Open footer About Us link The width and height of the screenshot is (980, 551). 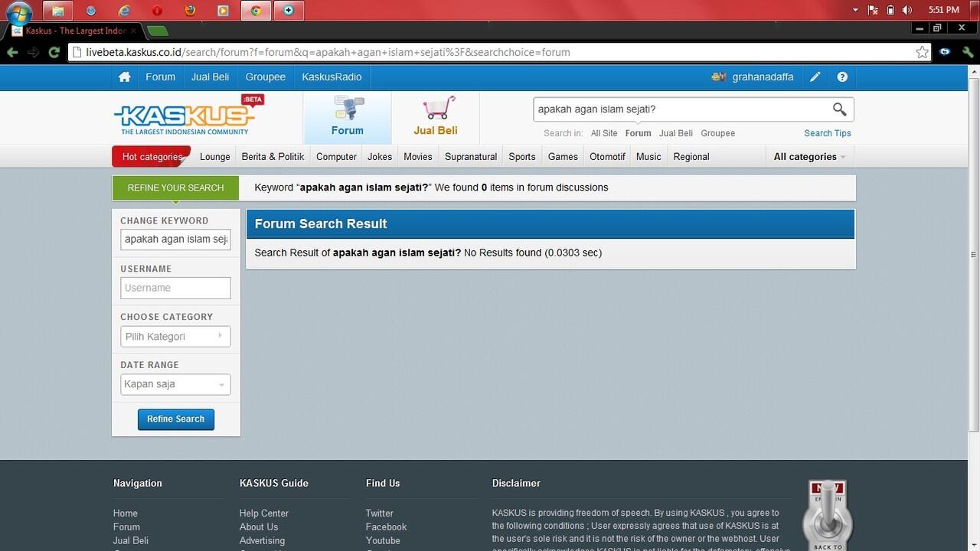tap(259, 527)
